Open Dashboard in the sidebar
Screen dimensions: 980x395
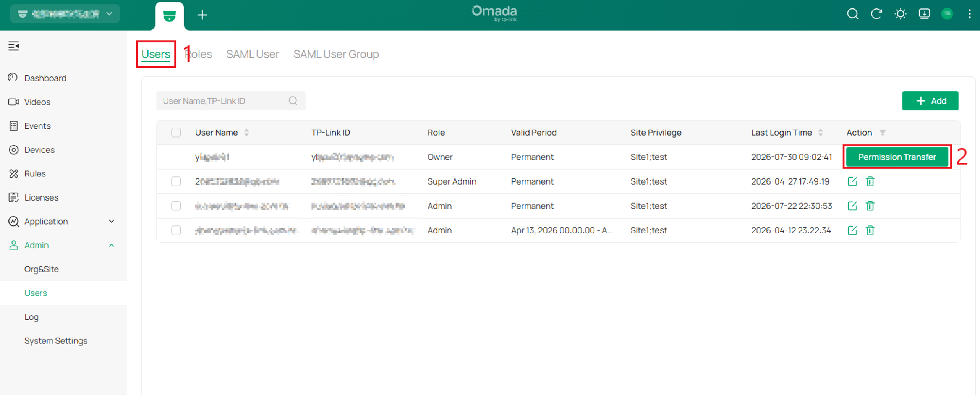[45, 78]
